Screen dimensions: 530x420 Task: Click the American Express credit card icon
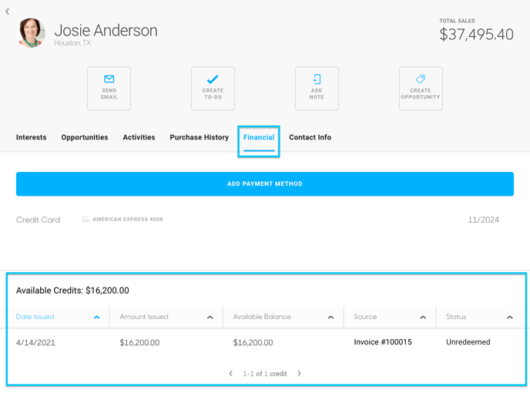pyautogui.click(x=86, y=220)
